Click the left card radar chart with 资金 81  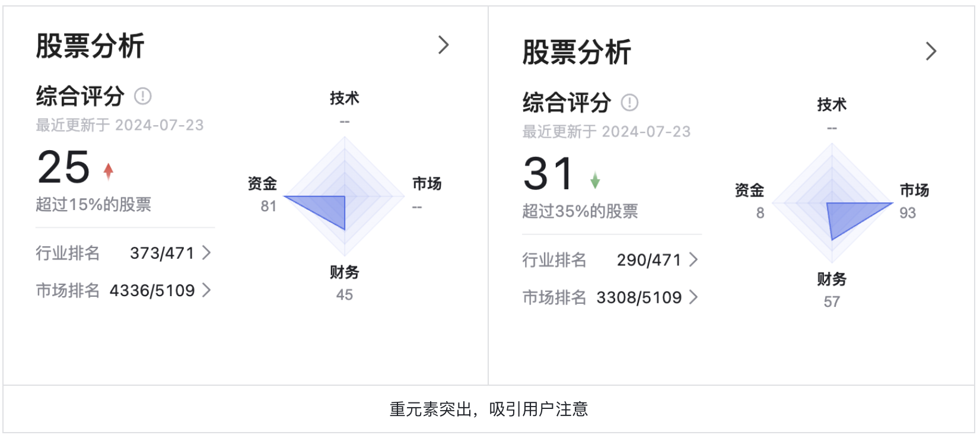tap(345, 196)
